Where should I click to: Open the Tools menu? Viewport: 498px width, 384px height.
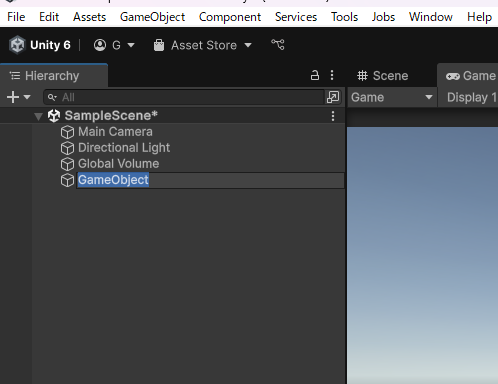[x=344, y=17]
